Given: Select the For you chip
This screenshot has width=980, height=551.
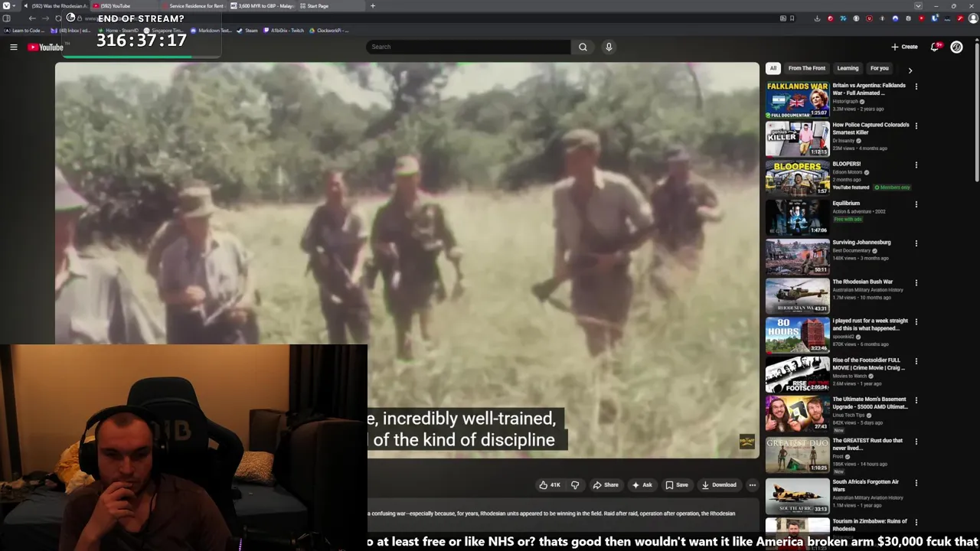Looking at the screenshot, I should pyautogui.click(x=879, y=68).
